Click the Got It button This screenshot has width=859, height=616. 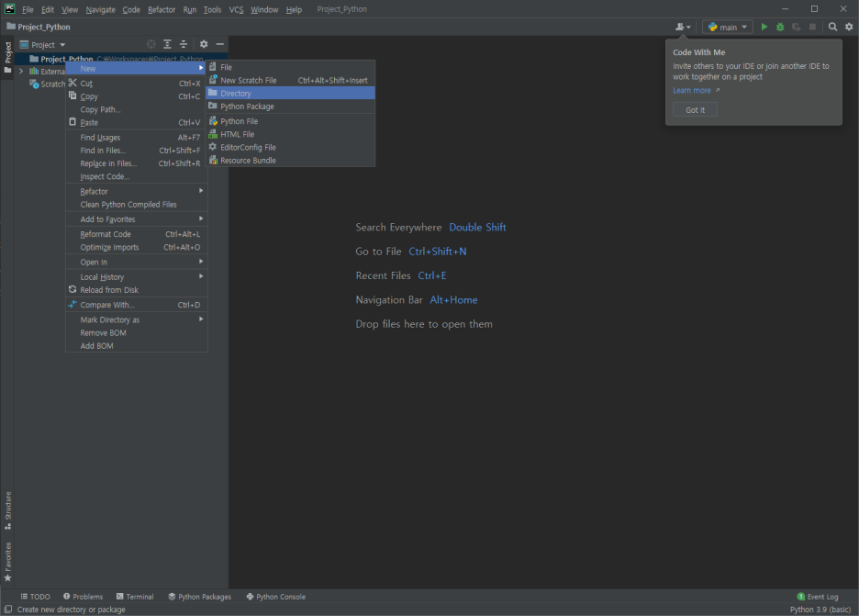pyautogui.click(x=696, y=109)
